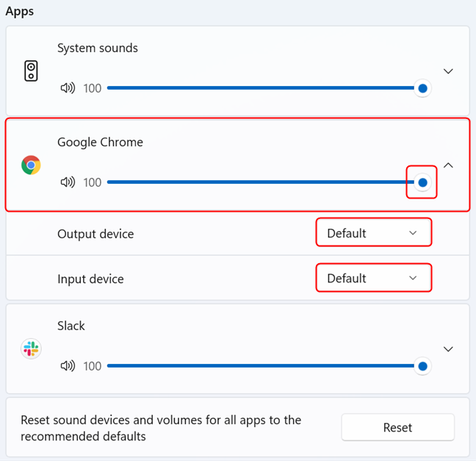This screenshot has height=461, width=476.
Task: Click the System sounds volume value 100
Action: tap(93, 88)
